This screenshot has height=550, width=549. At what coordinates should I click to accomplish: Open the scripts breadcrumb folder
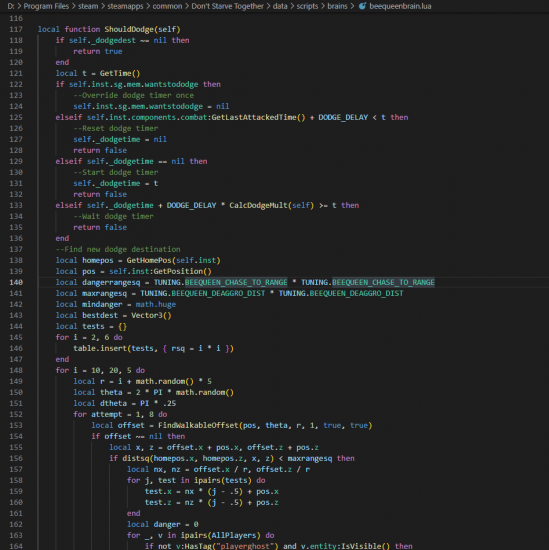pos(307,6)
